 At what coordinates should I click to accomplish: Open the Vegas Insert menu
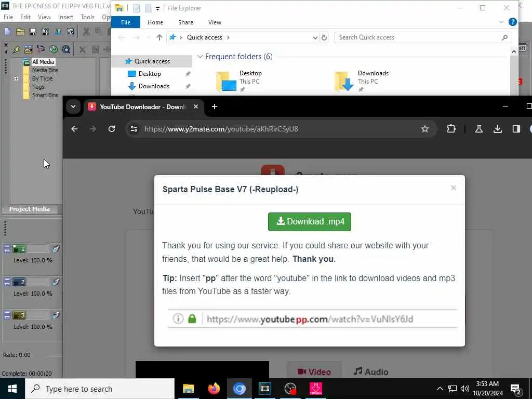(65, 17)
